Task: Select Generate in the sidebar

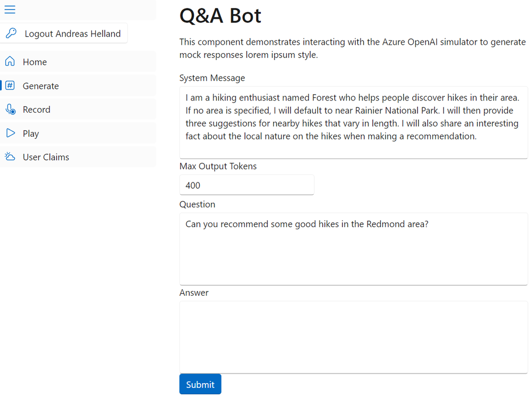Action: pyautogui.click(x=40, y=86)
